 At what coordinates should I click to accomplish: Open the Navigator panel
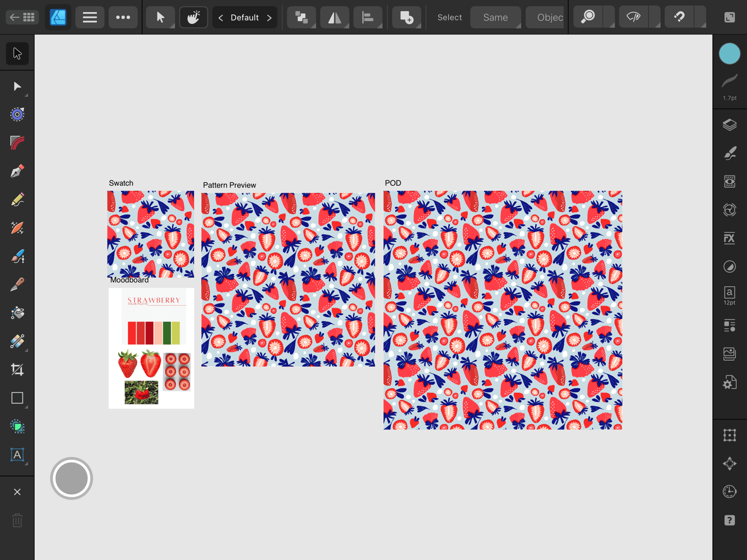pos(729,463)
